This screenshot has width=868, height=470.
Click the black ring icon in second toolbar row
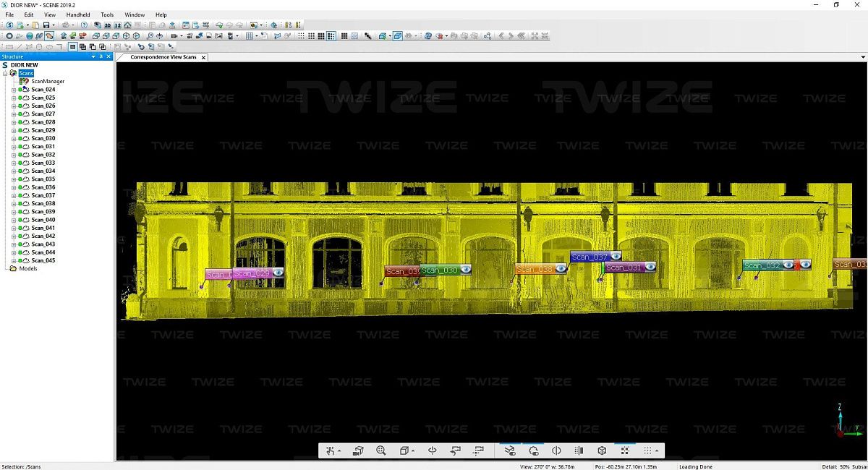click(x=9, y=36)
